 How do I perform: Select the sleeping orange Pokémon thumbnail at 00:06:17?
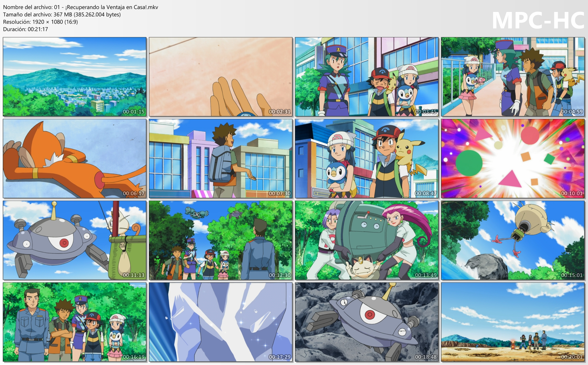(75, 158)
